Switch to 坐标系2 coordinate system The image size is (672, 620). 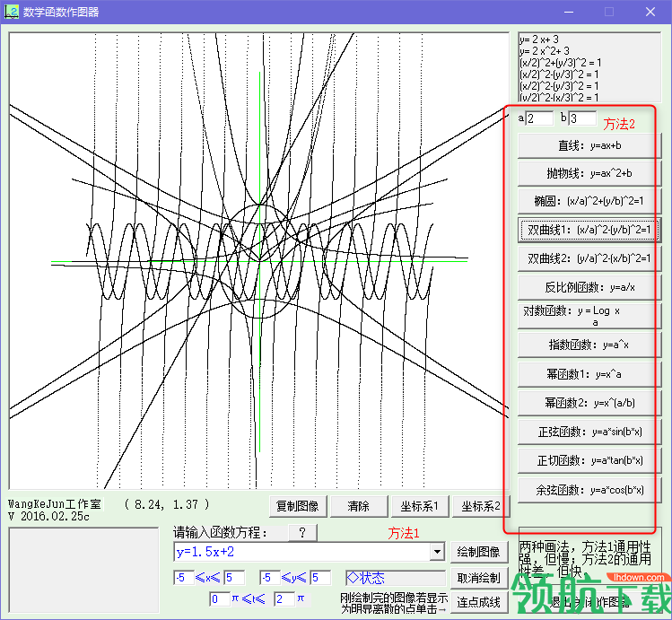click(x=480, y=506)
